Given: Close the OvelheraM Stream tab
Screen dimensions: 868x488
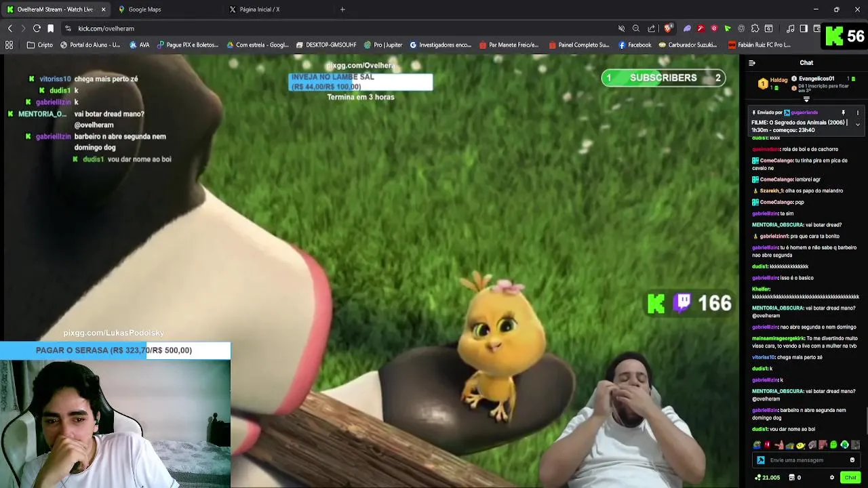Looking at the screenshot, I should [103, 9].
